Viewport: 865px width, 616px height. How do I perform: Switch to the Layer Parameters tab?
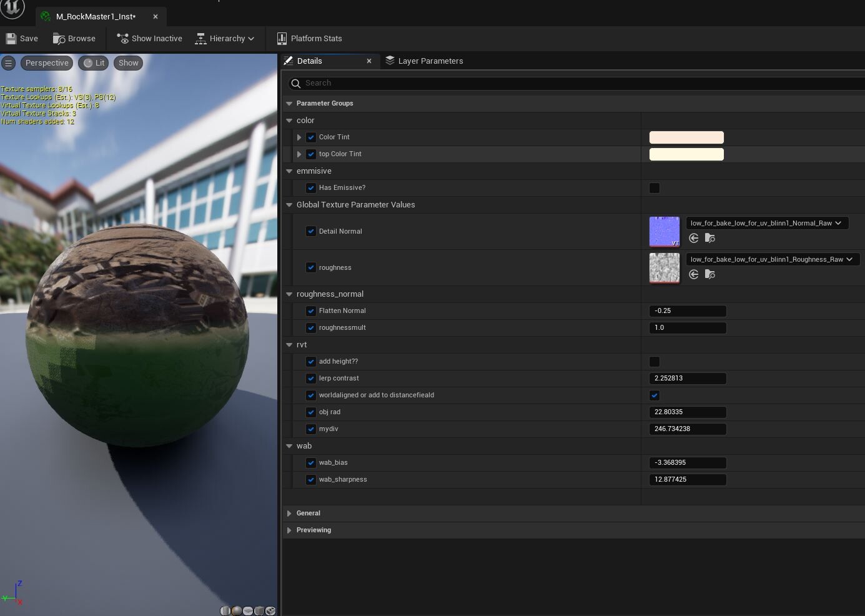(425, 61)
